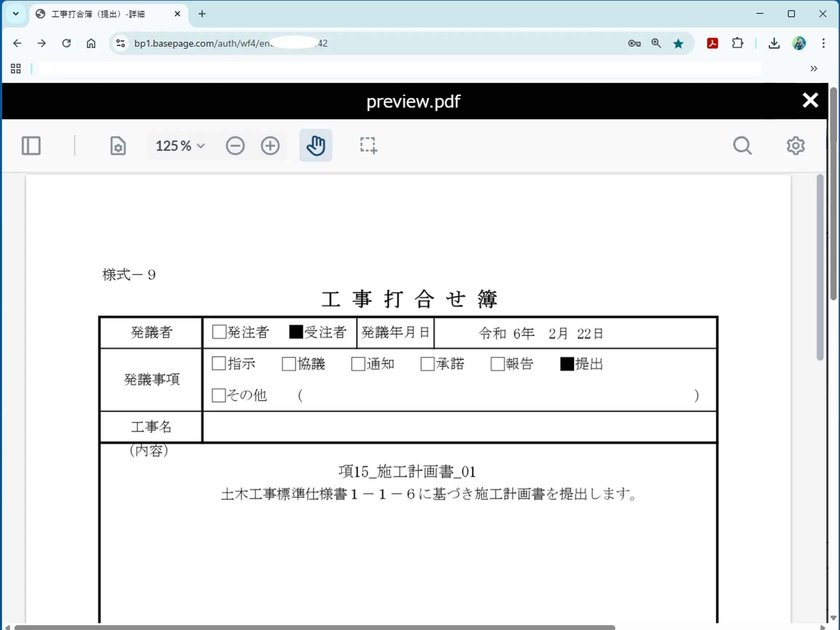The image size is (840, 630).
Task: Click the 工事名 cell
Action: pyautogui.click(x=151, y=427)
